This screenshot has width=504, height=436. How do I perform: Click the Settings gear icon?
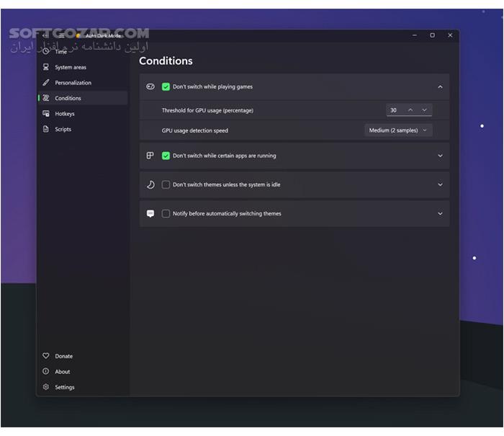(x=46, y=386)
